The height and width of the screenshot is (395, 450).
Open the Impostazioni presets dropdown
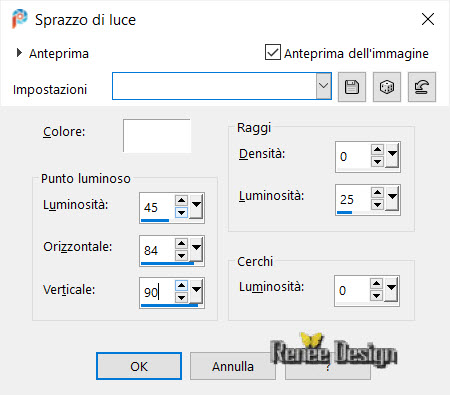323,86
